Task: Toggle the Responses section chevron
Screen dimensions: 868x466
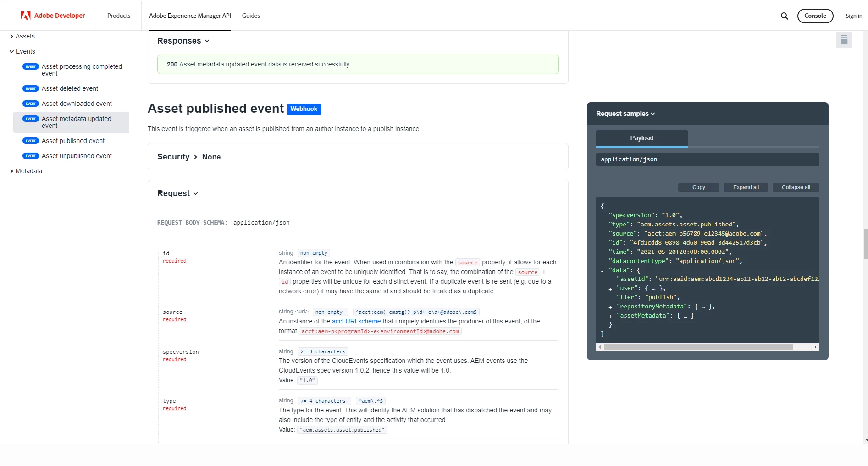Action: tap(207, 41)
